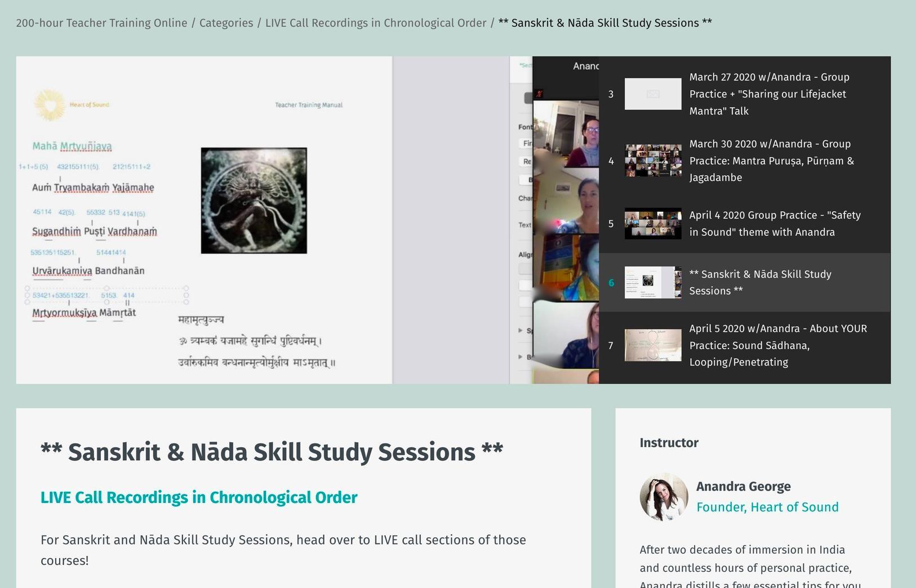Click the current breadcrumb Sanskrit & Nāda Skill Study Sessions

[605, 23]
